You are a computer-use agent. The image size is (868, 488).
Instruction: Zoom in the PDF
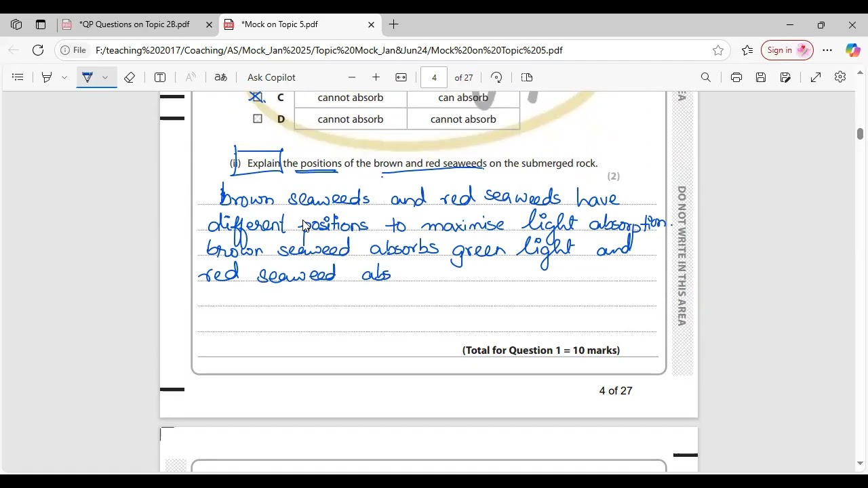[376, 77]
